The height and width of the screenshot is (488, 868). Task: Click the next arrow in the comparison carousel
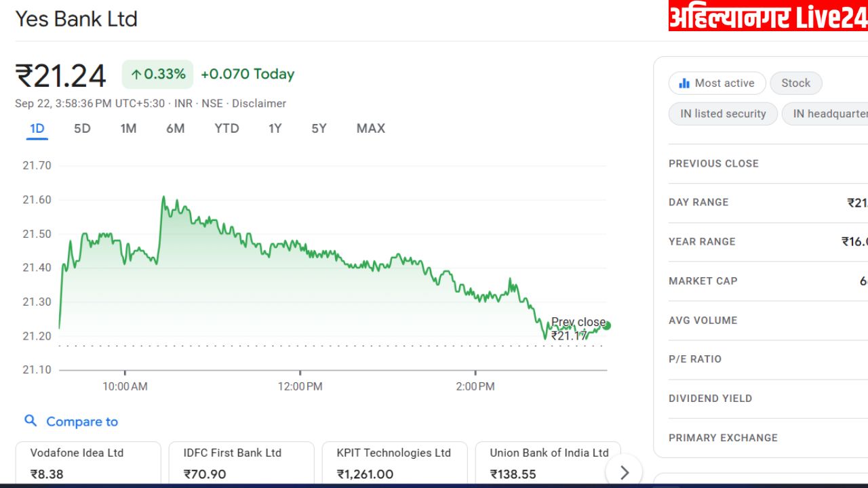(x=625, y=472)
